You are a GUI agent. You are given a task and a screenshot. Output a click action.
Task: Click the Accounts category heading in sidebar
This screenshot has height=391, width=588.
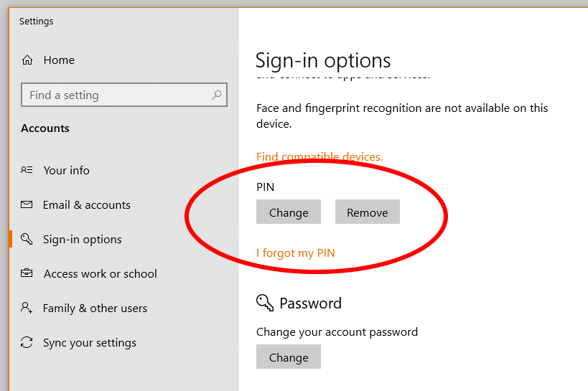coord(45,128)
